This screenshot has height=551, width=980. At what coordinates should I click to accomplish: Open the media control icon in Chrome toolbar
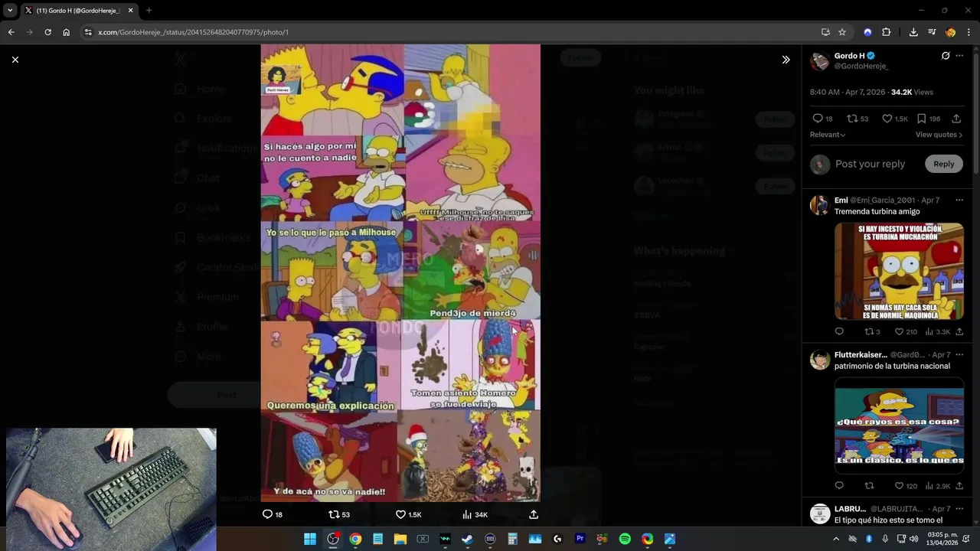click(x=932, y=32)
